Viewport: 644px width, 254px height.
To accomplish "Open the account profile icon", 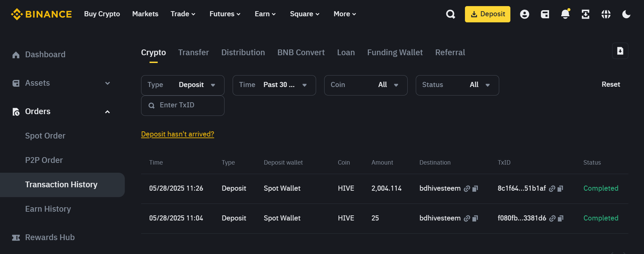I will (524, 14).
